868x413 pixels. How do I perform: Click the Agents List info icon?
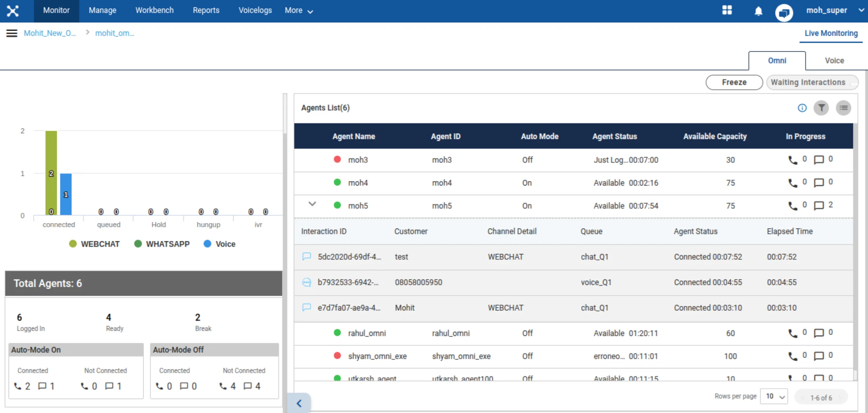click(802, 108)
